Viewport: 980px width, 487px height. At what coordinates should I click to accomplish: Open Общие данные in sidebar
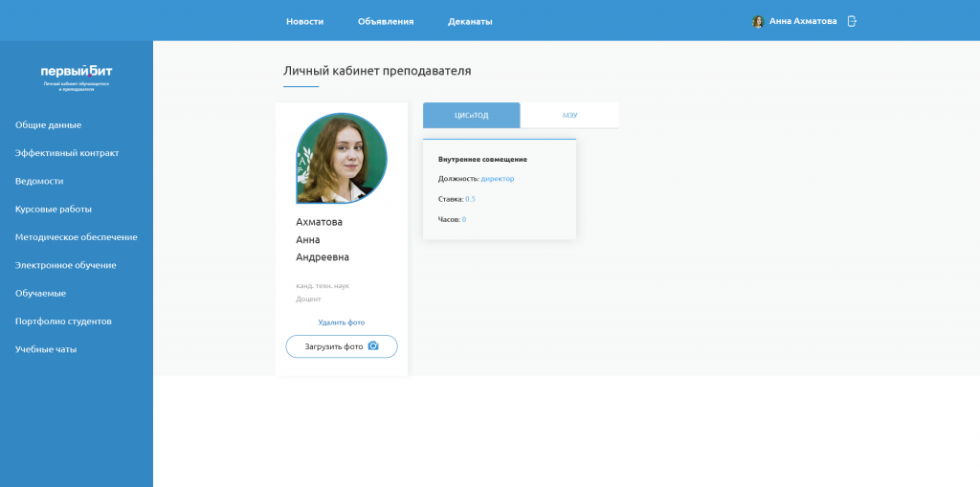(x=48, y=125)
